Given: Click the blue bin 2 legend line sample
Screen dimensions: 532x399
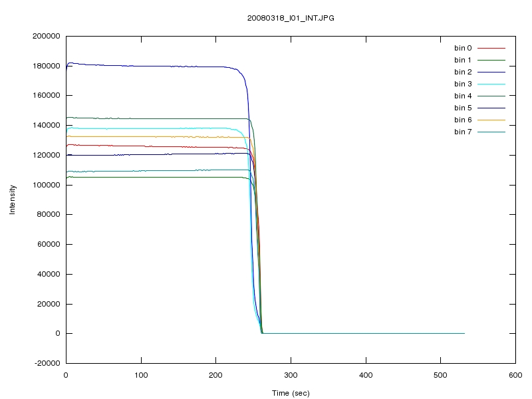Looking at the screenshot, I should tap(491, 72).
